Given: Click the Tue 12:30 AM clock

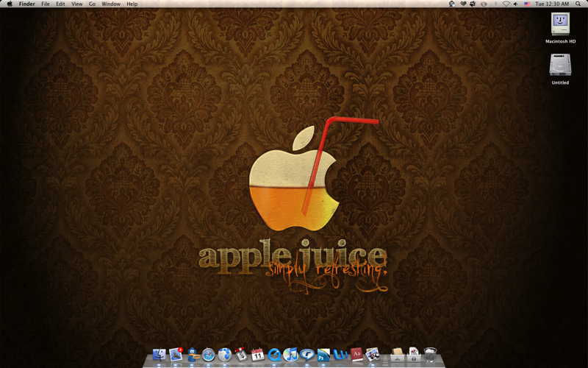Looking at the screenshot, I should [x=552, y=4].
